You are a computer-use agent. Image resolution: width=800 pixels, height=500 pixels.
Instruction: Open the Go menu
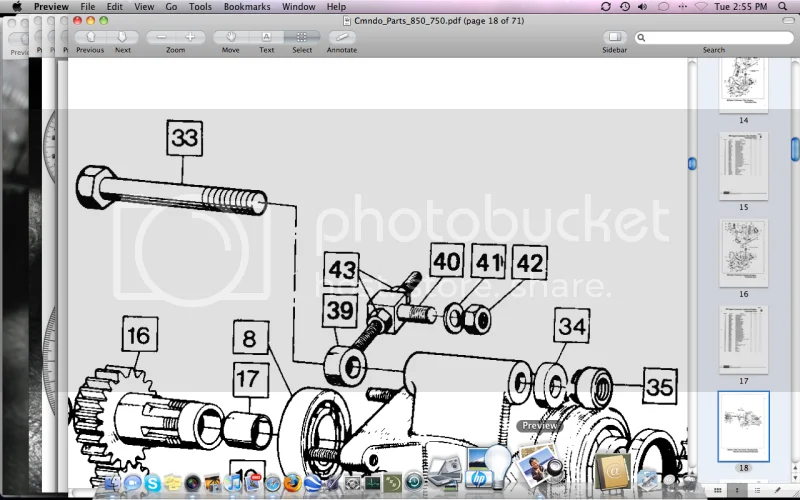(171, 7)
